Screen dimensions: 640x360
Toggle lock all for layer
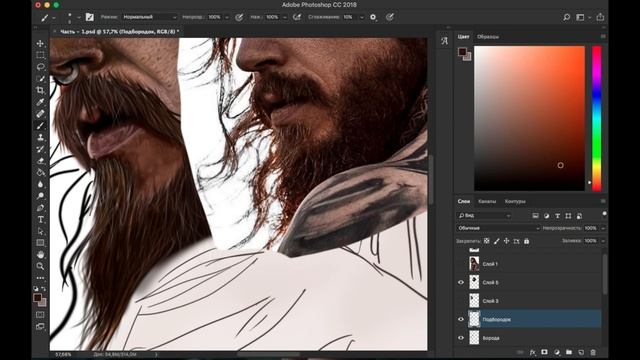(527, 241)
